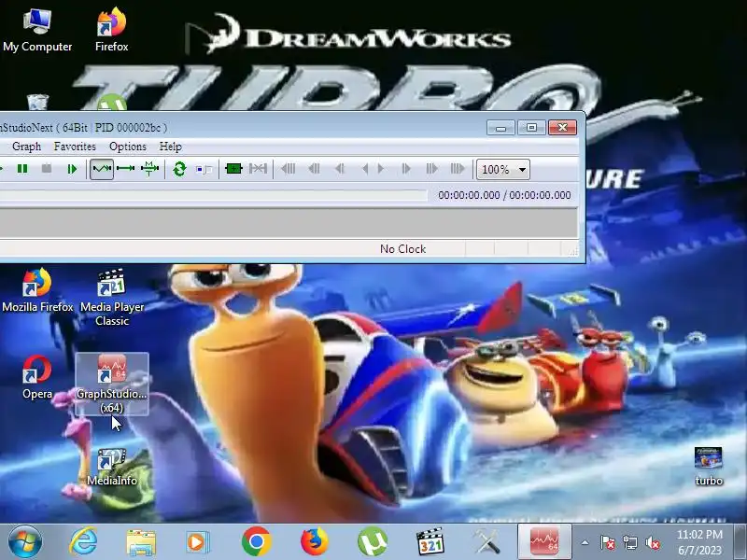This screenshot has width=747, height=560.
Task: Close the GraphStudioNext window
Action: tap(562, 128)
